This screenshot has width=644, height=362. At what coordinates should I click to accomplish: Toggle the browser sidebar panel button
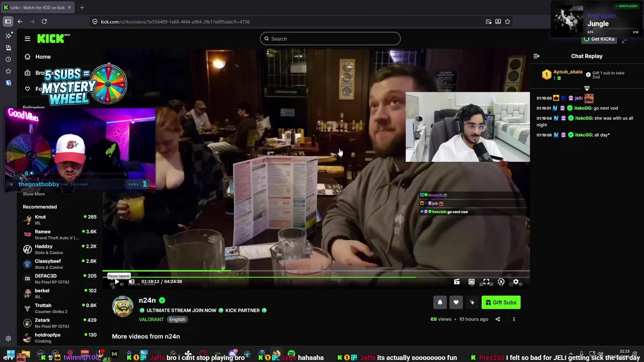(x=8, y=22)
